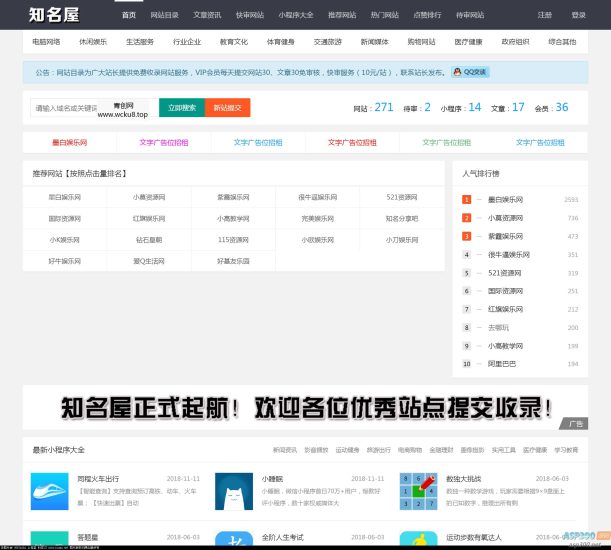The width and height of the screenshot is (611, 550).
Task: Open 文章资讯 in top navigation
Action: [207, 15]
